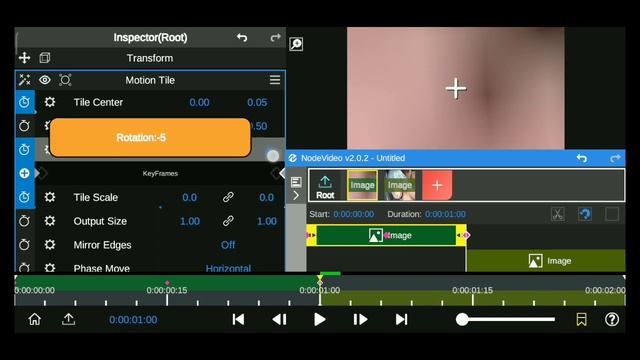Add keyframe with the plus button
The image size is (640, 360).
coord(24,173)
